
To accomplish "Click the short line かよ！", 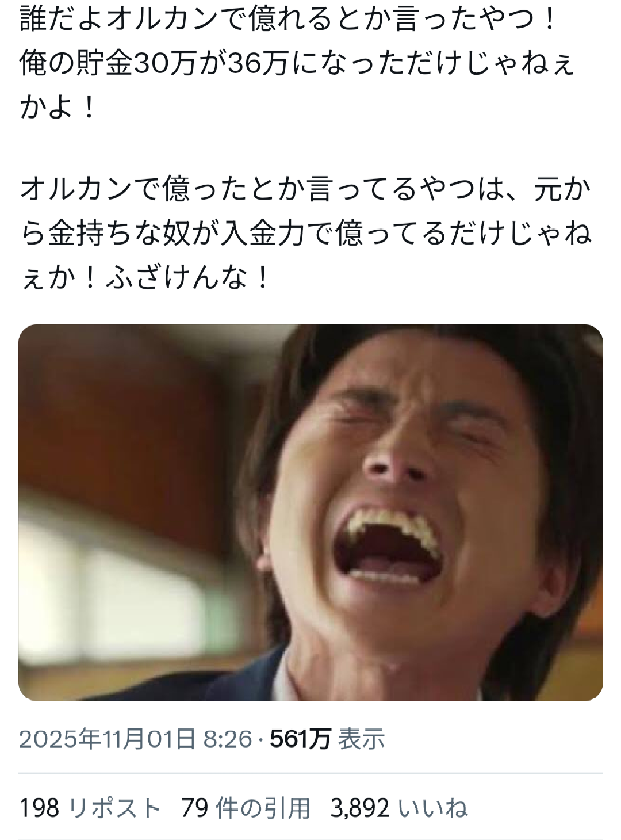I will click(58, 107).
